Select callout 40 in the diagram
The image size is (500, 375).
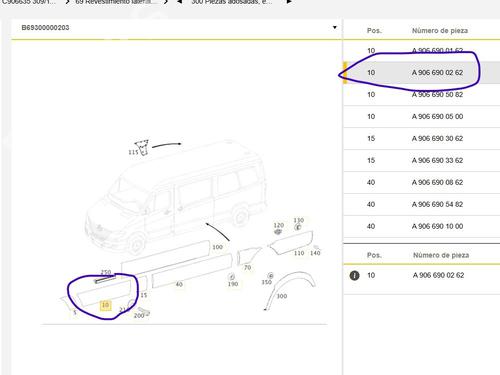179,284
